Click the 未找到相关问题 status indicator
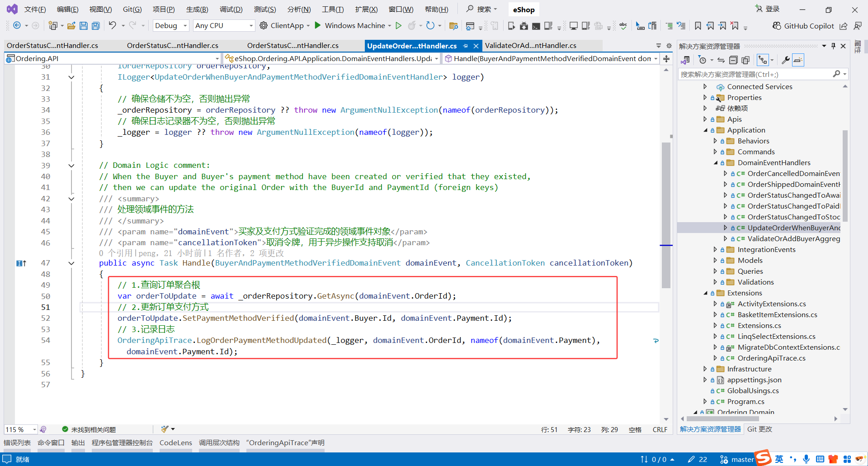 click(x=89, y=429)
